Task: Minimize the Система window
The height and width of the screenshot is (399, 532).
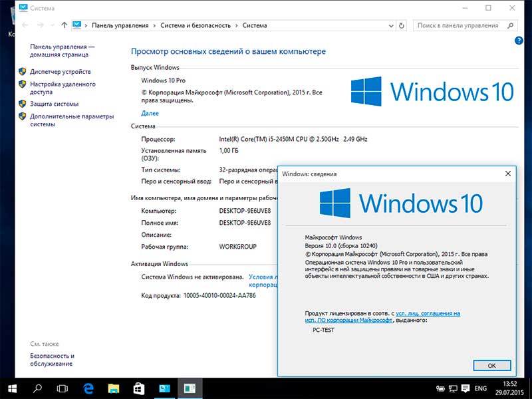Action: click(x=465, y=8)
